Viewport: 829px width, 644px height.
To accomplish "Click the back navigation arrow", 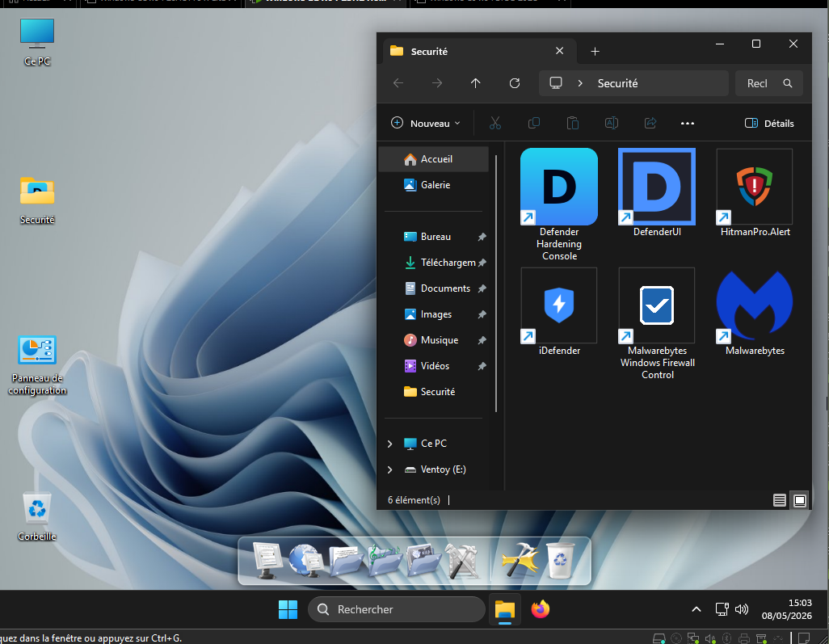I will point(398,83).
